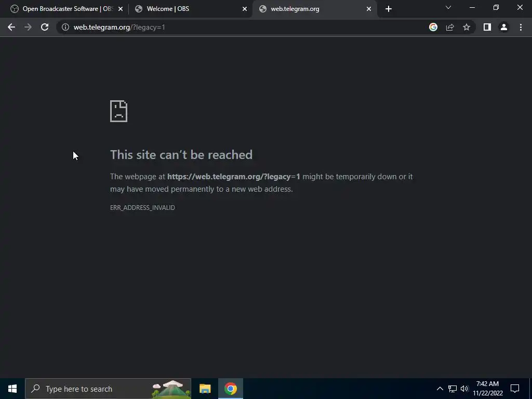The width and height of the screenshot is (532, 399).
Task: Open the Windows Start menu
Action: [x=12, y=389]
